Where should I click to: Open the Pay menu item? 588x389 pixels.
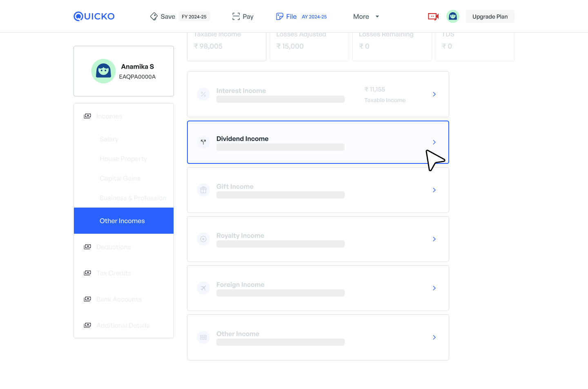tap(243, 16)
